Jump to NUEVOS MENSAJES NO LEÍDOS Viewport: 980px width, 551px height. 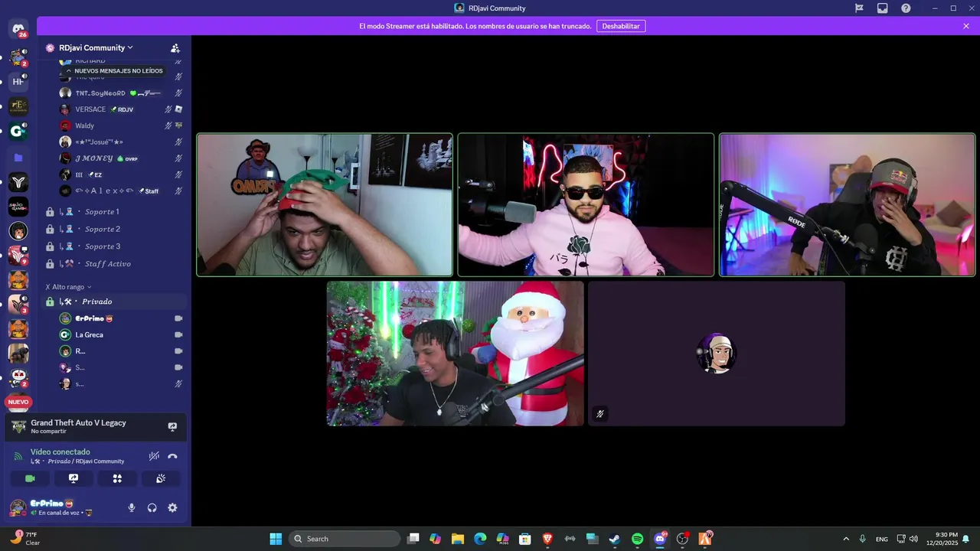[x=113, y=70]
